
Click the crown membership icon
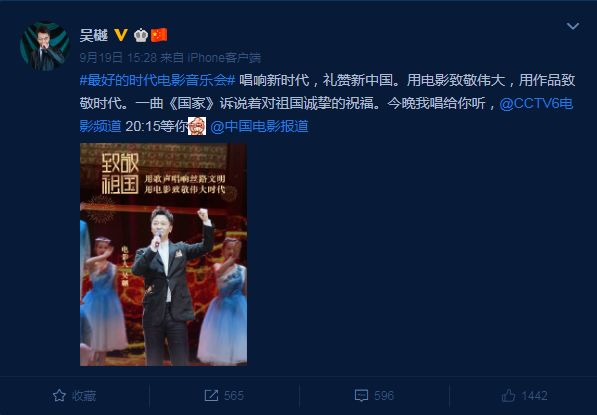141,35
